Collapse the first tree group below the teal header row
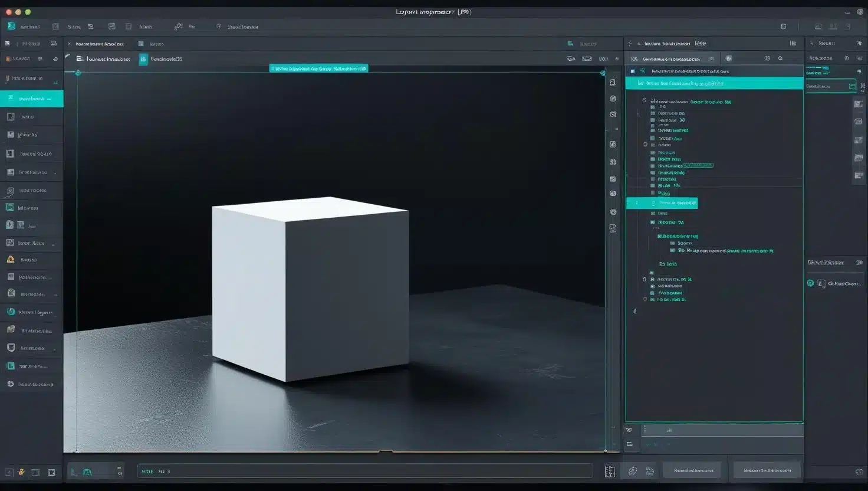 [644, 101]
